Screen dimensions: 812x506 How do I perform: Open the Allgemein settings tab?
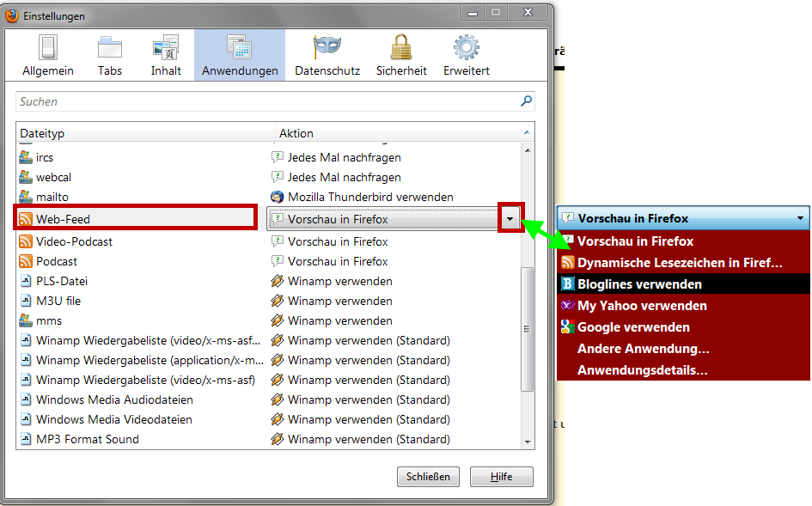pos(47,56)
